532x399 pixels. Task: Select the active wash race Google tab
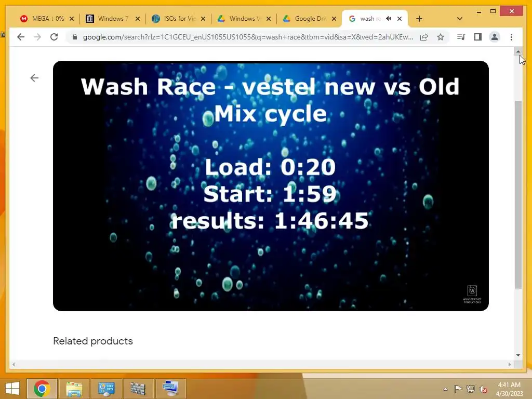click(370, 19)
